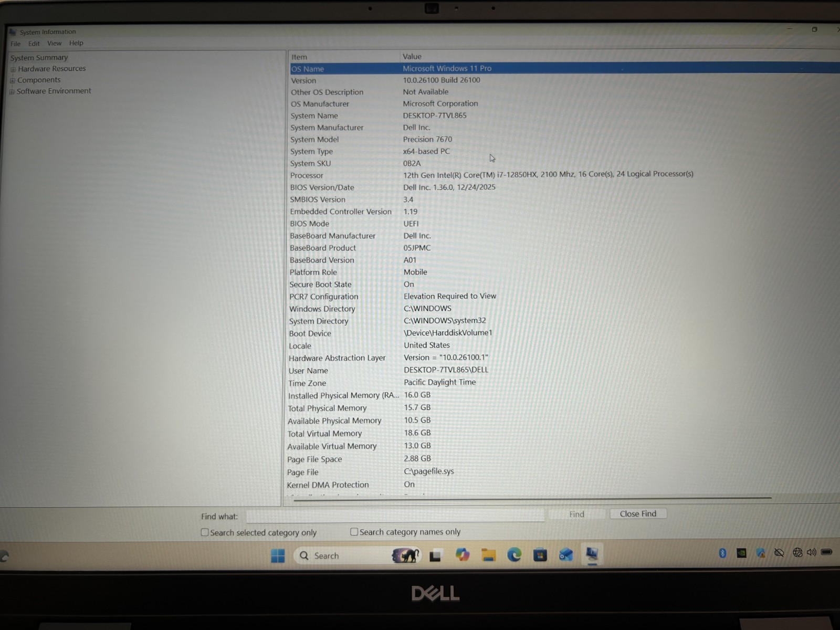Open the Edit menu
840x630 pixels.
pos(34,44)
